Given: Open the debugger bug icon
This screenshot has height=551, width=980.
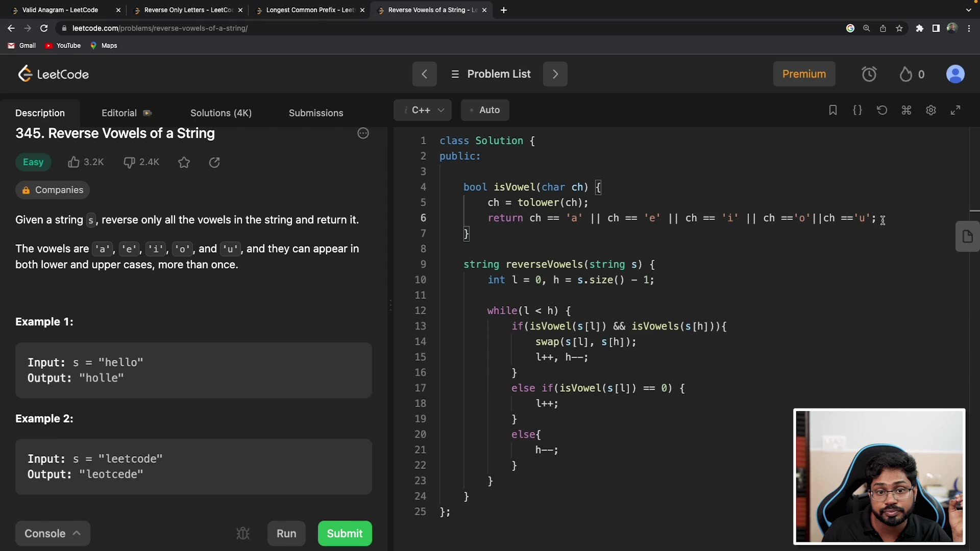Looking at the screenshot, I should coord(243,534).
